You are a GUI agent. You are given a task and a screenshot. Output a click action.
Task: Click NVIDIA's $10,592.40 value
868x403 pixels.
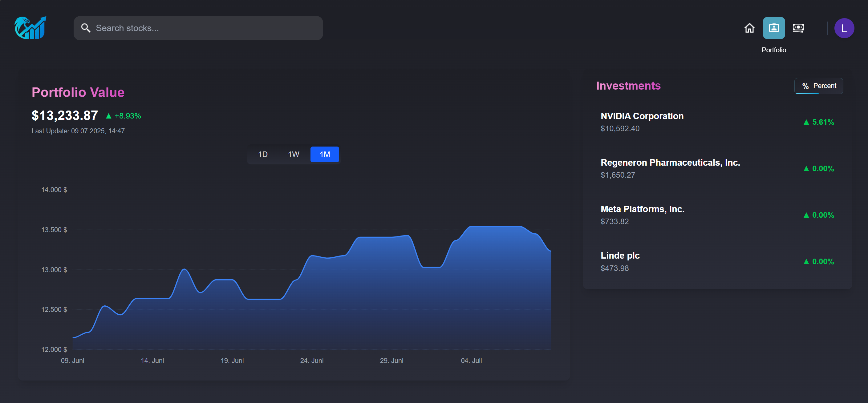(x=620, y=129)
